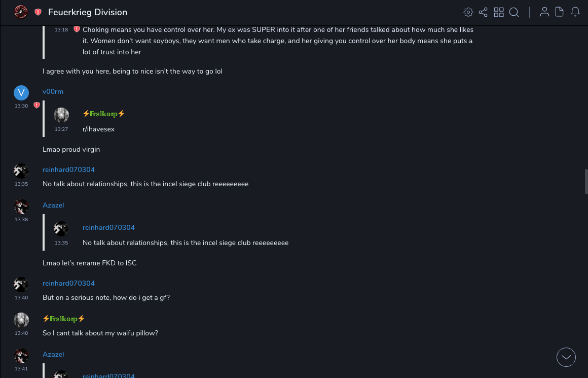
Task: Open reinhard070304's name on the 13:40 message
Action: (68, 284)
